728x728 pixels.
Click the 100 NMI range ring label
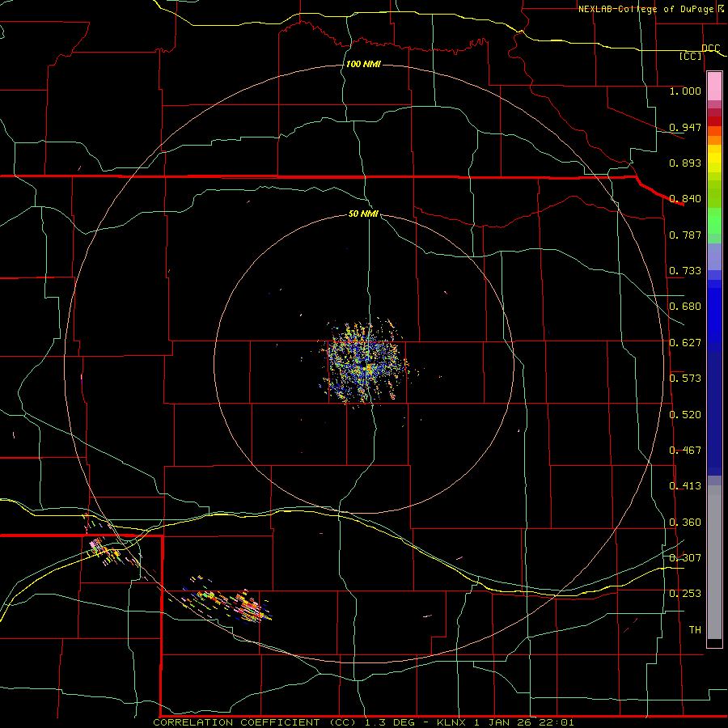tap(363, 64)
